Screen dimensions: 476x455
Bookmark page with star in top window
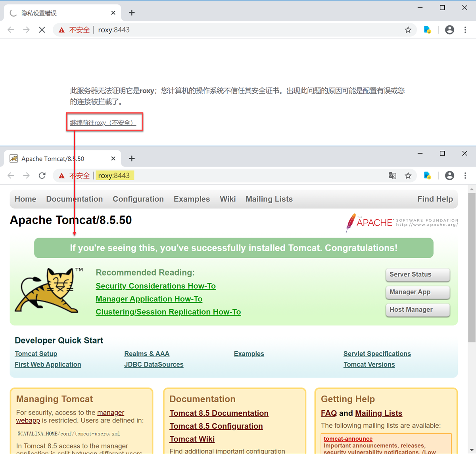pyautogui.click(x=408, y=30)
